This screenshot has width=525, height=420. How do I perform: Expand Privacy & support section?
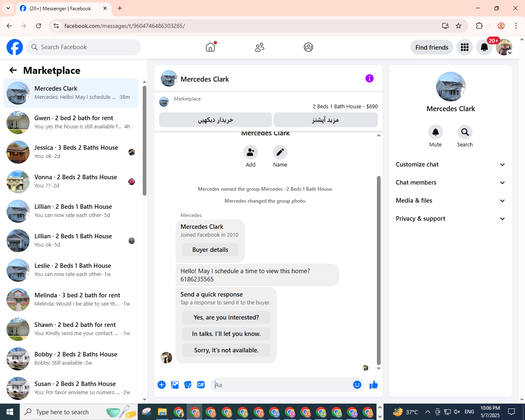click(x=451, y=219)
